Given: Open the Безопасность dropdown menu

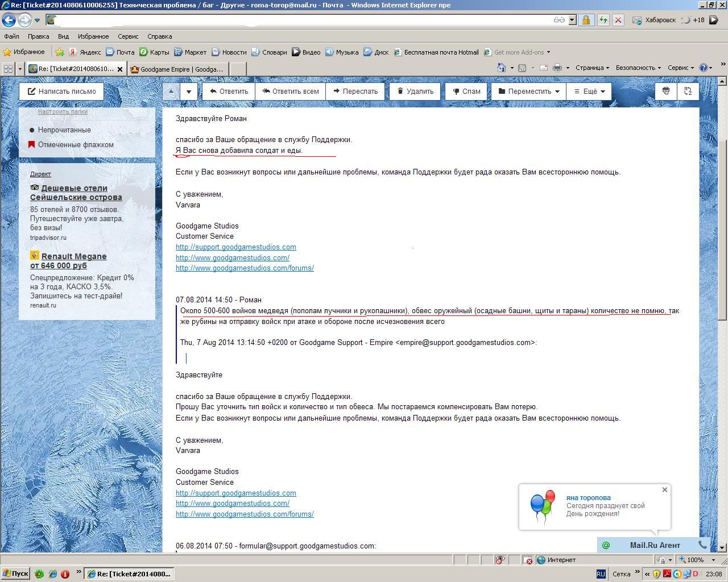Looking at the screenshot, I should (638, 68).
